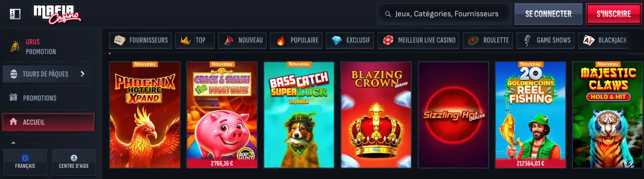
Task: Open the Roulette wheel category
Action: pos(488,40)
